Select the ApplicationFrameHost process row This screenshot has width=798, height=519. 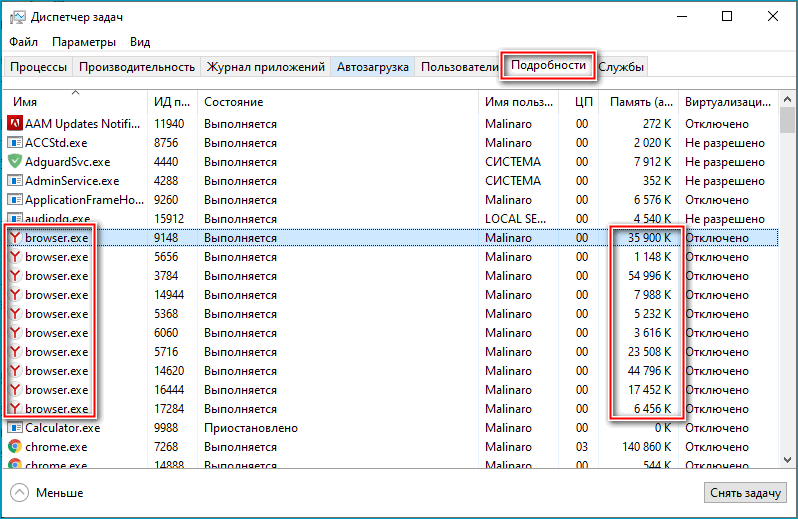pos(300,200)
